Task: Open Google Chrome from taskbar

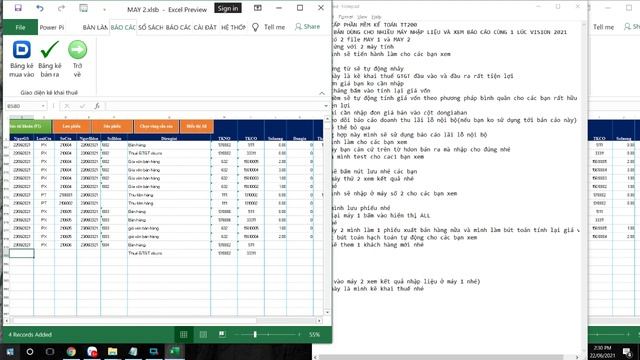Action: [71, 351]
